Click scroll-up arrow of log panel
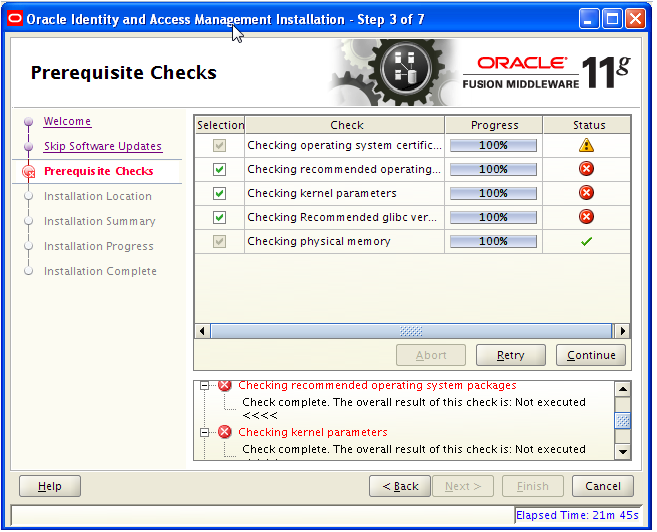This screenshot has height=532, width=657. pyautogui.click(x=623, y=389)
